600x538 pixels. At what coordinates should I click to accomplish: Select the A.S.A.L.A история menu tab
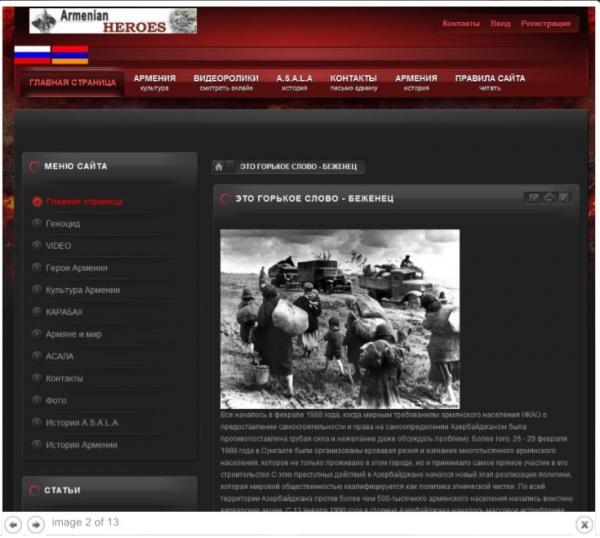point(294,82)
